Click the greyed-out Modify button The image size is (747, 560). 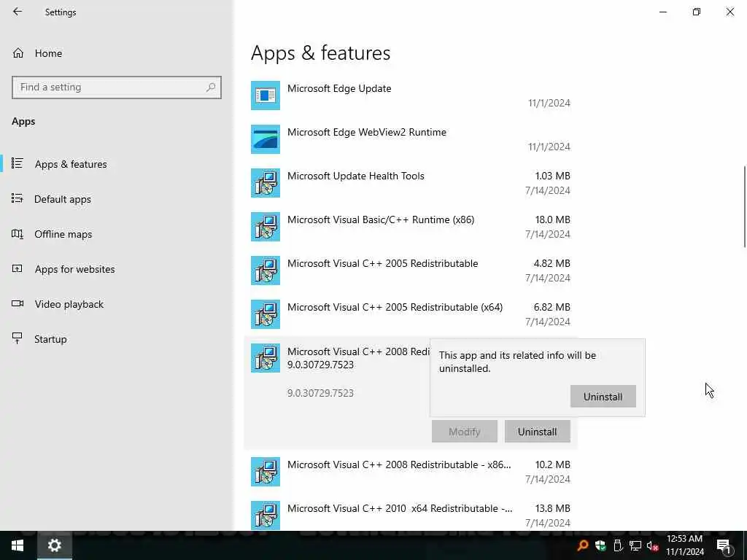[x=465, y=432]
